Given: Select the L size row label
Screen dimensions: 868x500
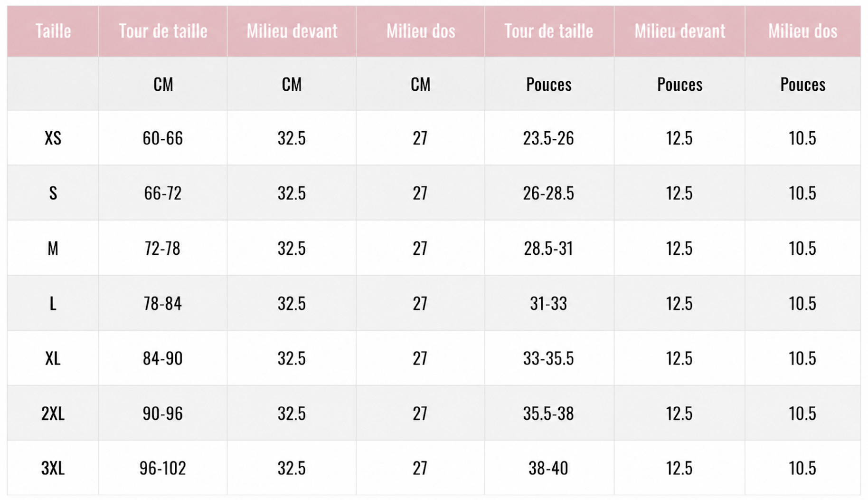Looking at the screenshot, I should point(53,303).
